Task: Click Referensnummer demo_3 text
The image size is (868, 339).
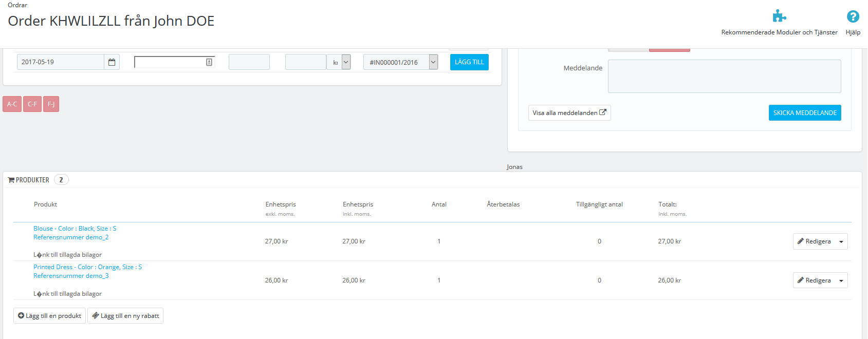Action: 71,276
